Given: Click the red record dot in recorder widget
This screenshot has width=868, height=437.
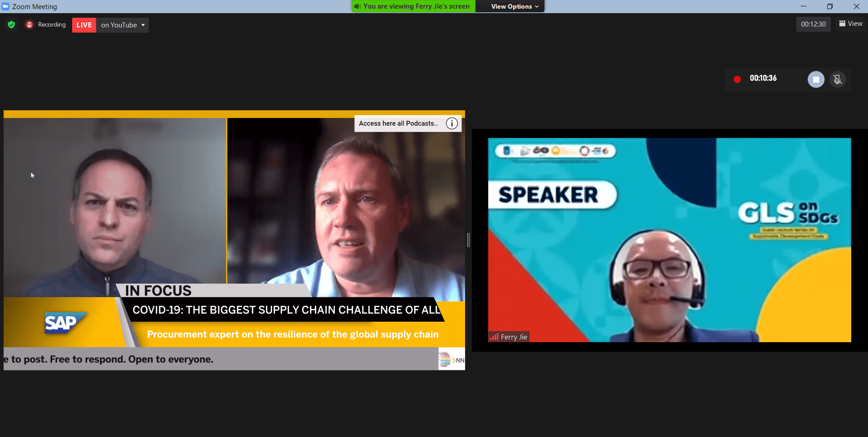Looking at the screenshot, I should (737, 79).
